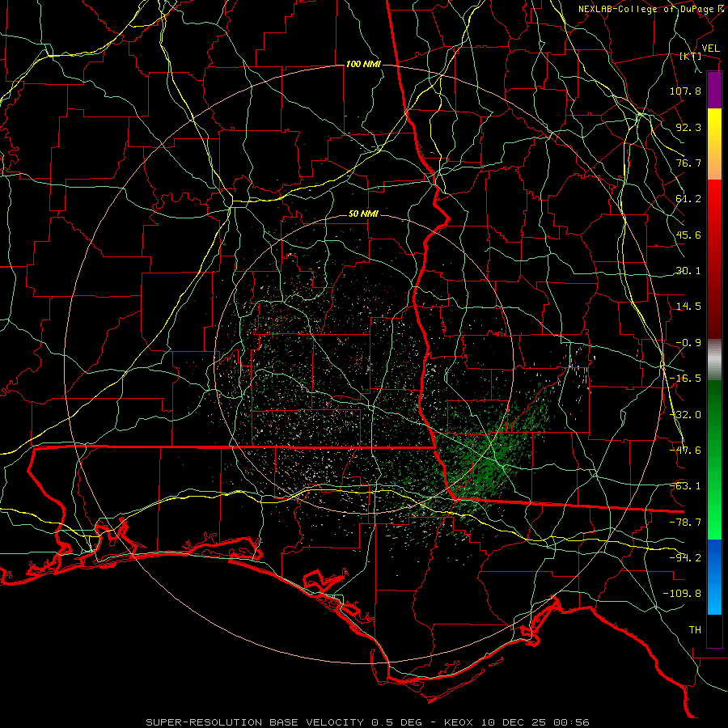Click the -63.1 velocity scale value
Screen dimensions: 728x728
685,486
